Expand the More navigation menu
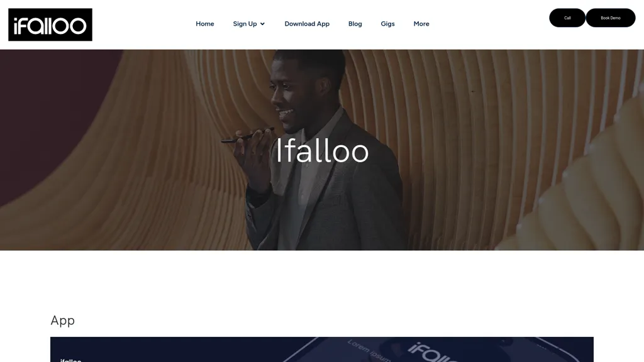 [x=421, y=24]
